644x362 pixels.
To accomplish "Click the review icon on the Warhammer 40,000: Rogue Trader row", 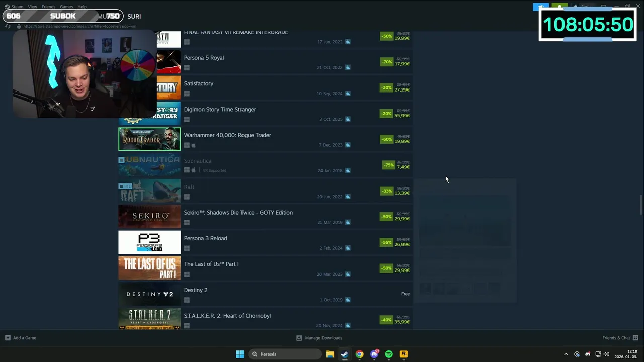I will 348,145.
